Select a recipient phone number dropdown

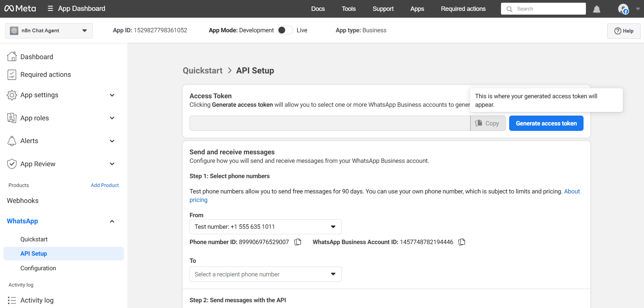[x=265, y=274]
